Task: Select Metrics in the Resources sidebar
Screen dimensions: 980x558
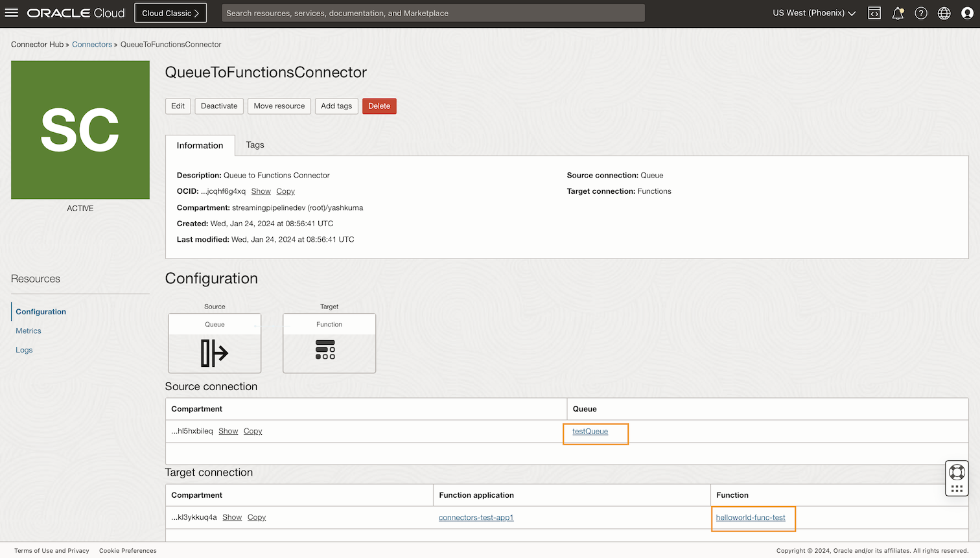Action: coord(28,331)
